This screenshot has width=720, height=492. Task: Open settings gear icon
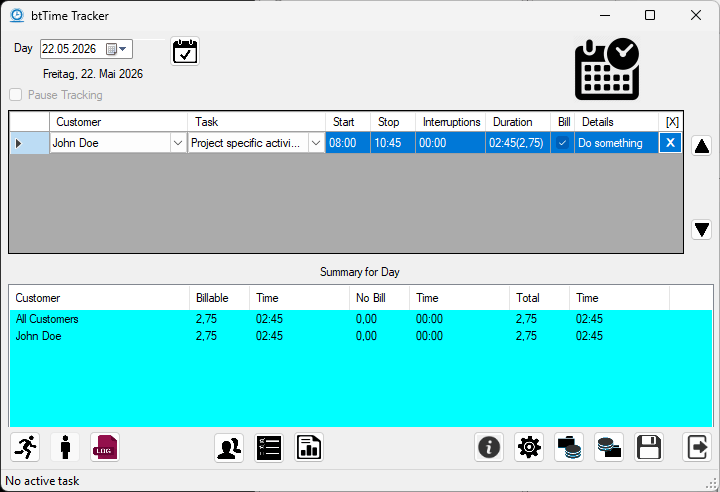pos(529,447)
